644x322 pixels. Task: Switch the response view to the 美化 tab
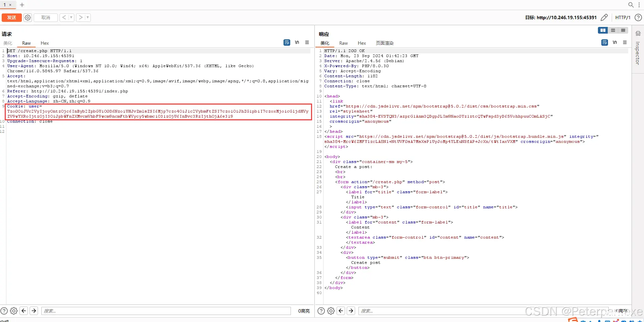[x=325, y=43]
